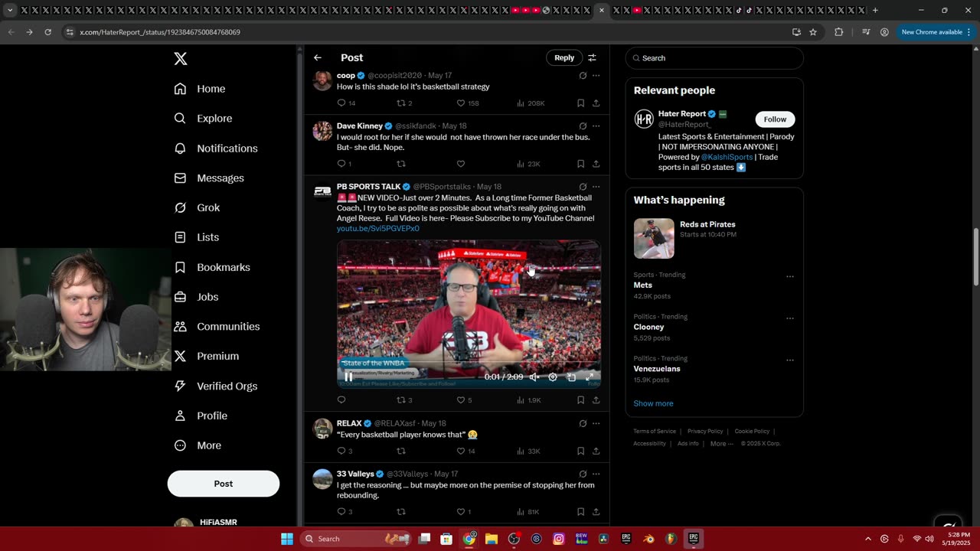Open @KalshiSports mention link
980x551 pixels.
click(x=727, y=157)
